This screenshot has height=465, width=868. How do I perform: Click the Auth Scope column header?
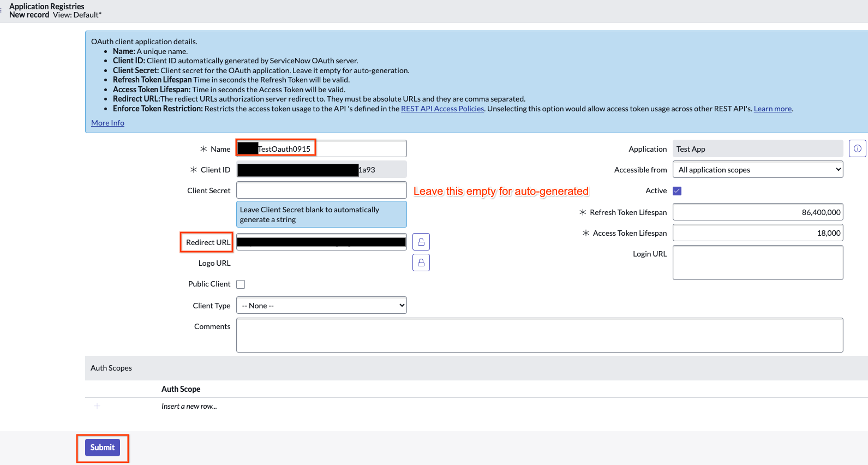tap(181, 389)
